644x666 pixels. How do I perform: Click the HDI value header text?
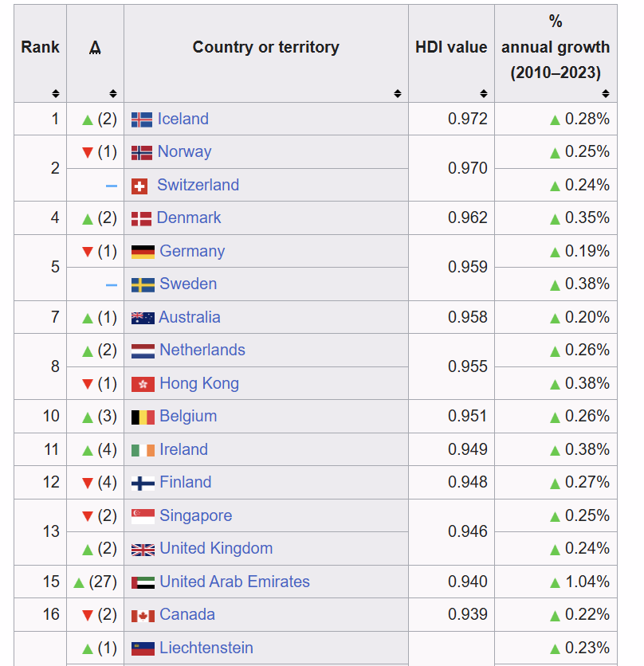tap(451, 47)
